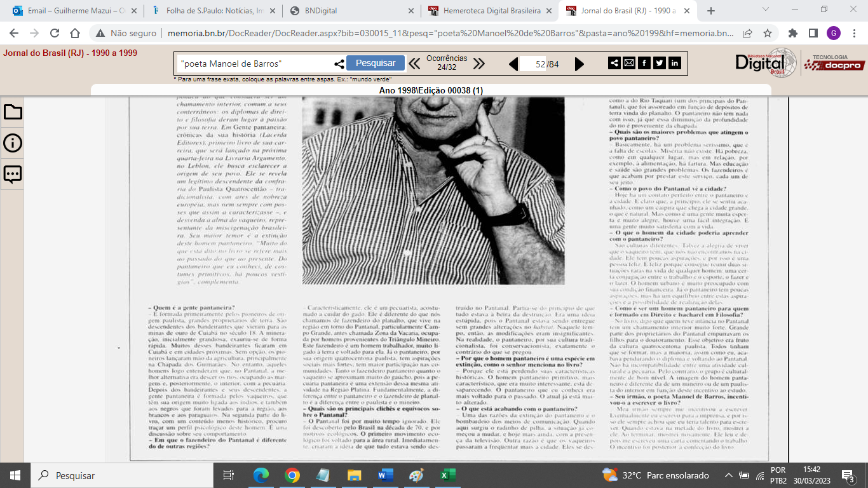Open Microsoft Edge from the taskbar
The width and height of the screenshot is (868, 488).
click(x=261, y=475)
